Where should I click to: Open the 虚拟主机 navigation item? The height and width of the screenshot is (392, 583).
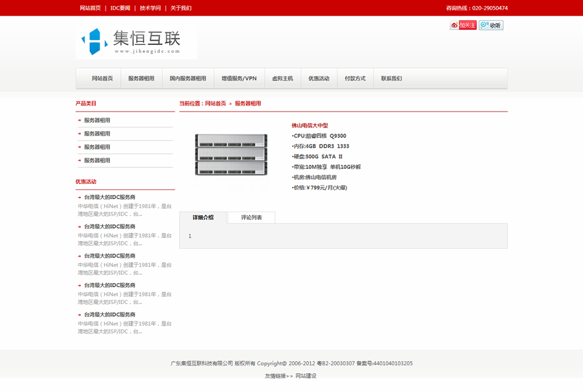(282, 78)
